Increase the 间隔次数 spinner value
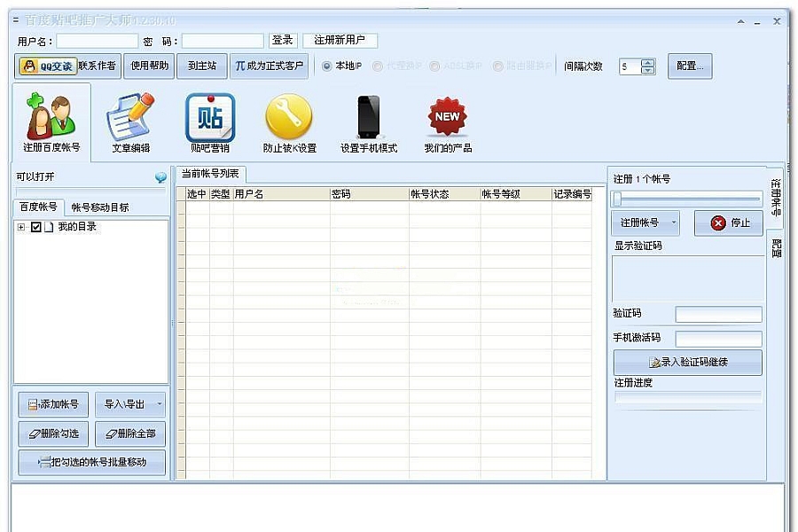This screenshot has width=798, height=532. tap(647, 63)
